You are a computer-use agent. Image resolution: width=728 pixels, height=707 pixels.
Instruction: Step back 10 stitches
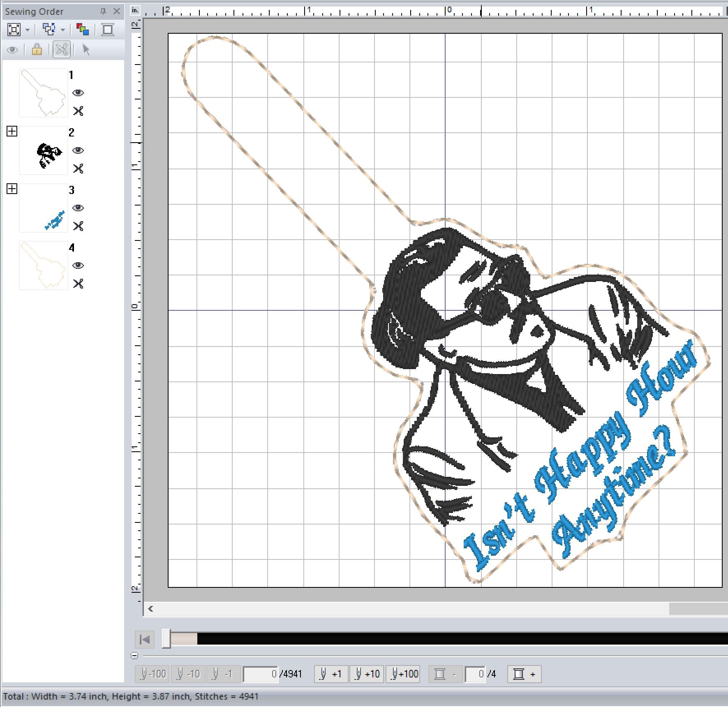coord(188,674)
